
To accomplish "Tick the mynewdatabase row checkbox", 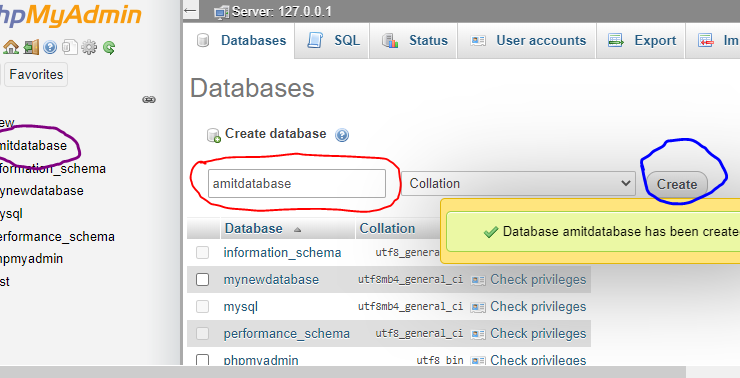I will click(x=202, y=279).
